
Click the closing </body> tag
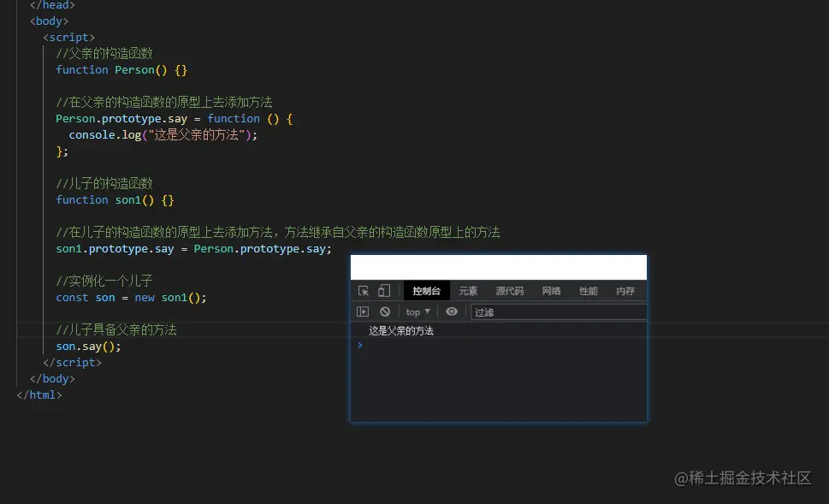pos(52,379)
